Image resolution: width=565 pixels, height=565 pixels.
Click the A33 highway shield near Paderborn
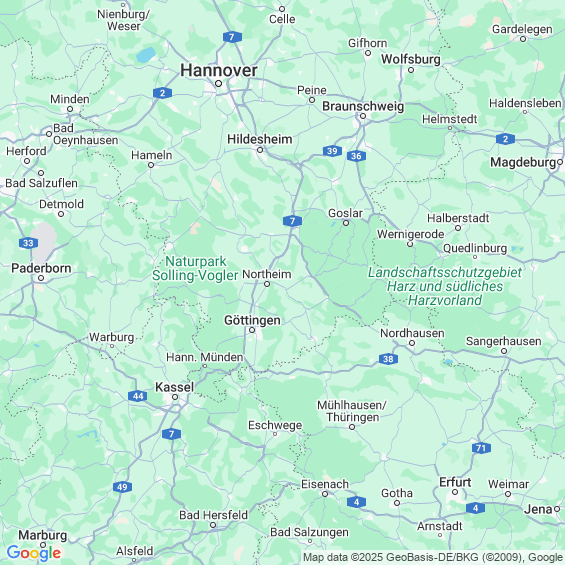[x=28, y=243]
